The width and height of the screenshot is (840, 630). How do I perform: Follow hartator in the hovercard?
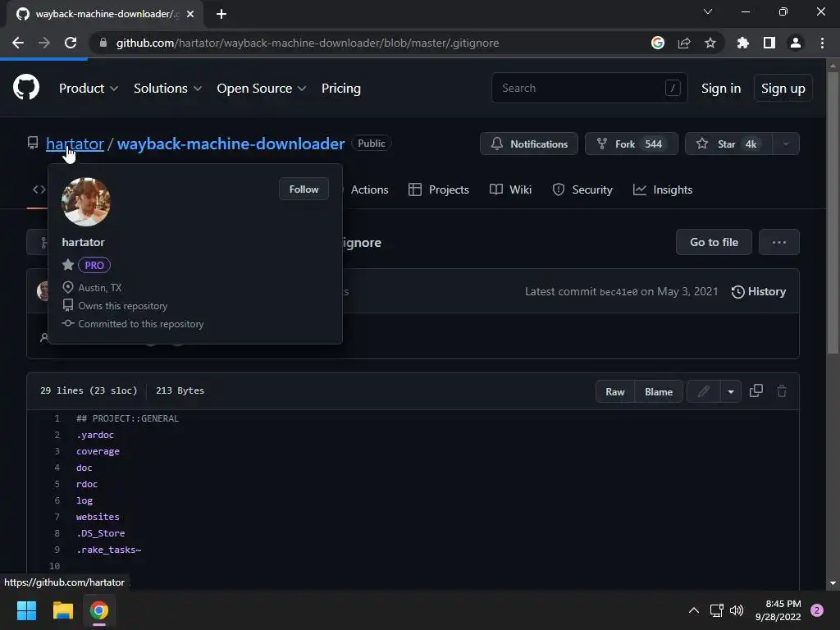pos(304,189)
